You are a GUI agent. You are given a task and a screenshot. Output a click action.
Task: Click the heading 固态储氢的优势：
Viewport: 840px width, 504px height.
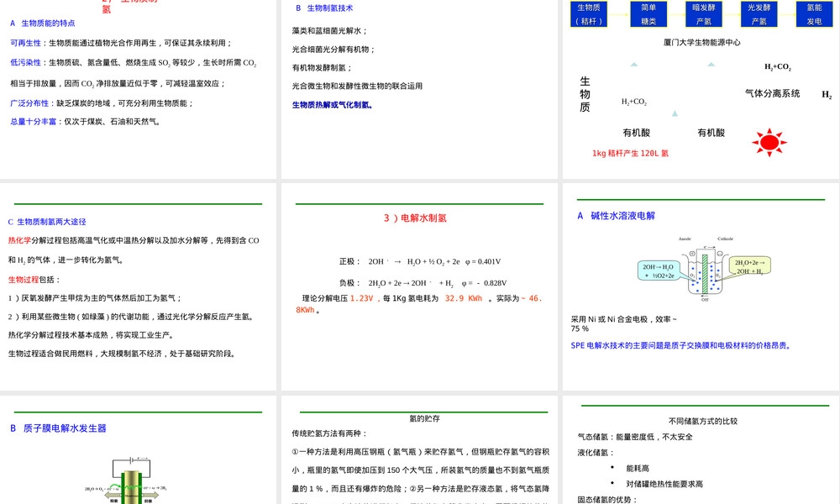tap(607, 499)
